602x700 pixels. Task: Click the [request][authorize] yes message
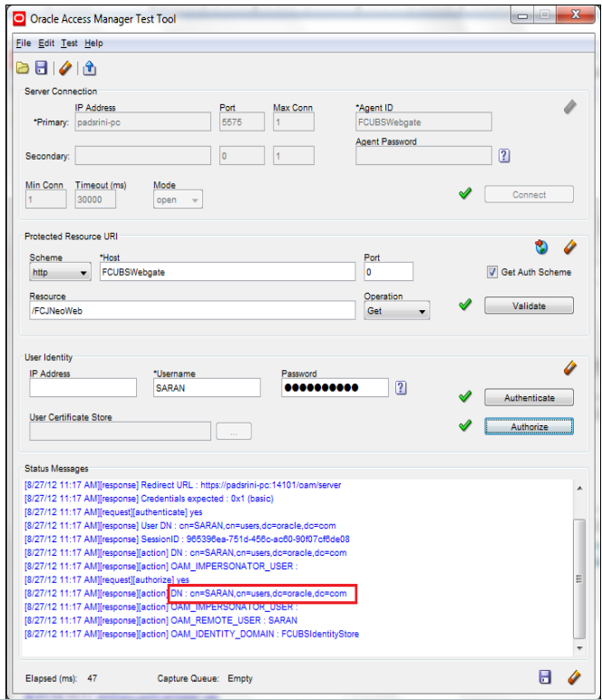pyautogui.click(x=107, y=579)
